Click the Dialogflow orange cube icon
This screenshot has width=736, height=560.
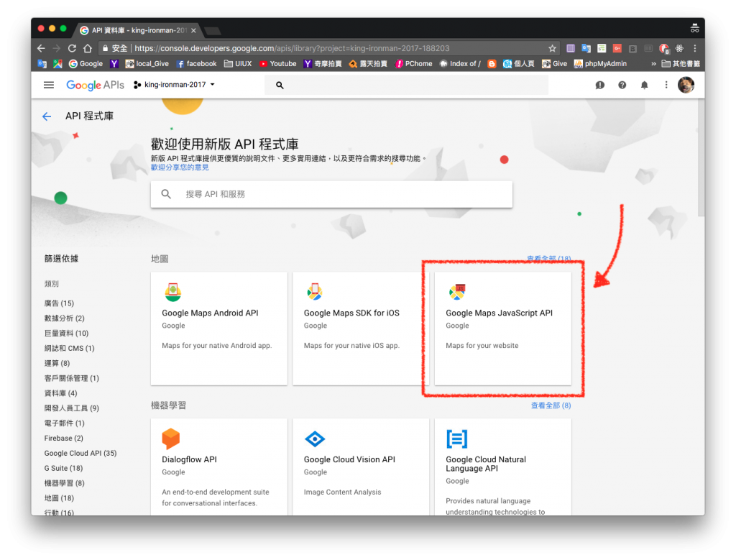point(171,439)
